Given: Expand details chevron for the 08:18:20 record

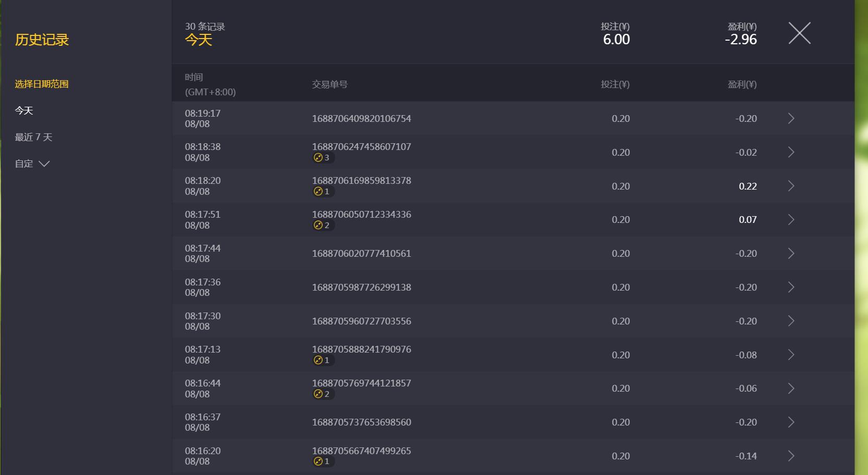Looking at the screenshot, I should [x=791, y=186].
